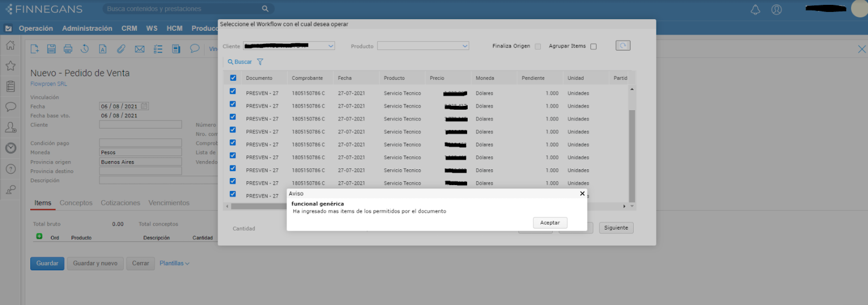Screen dimensions: 868x305
Task: Click the Siguiente button
Action: pos(616,228)
